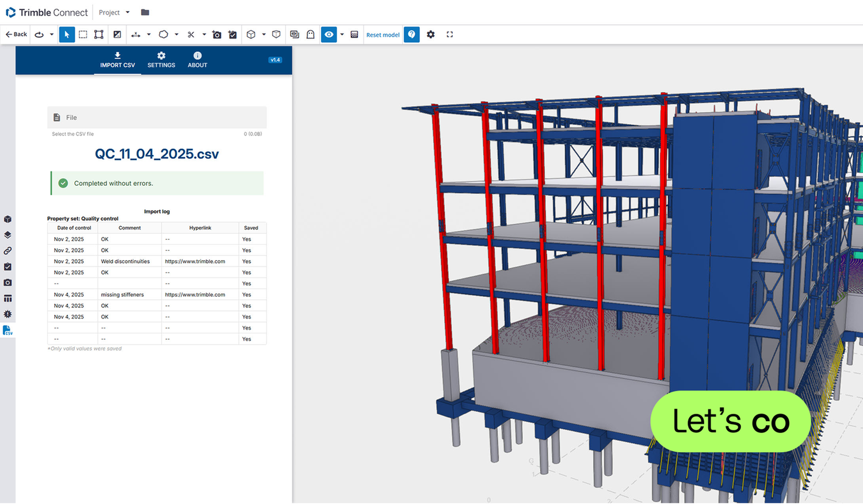Expand the visibility eye dropdown arrow
This screenshot has width=863, height=504.
coord(342,35)
